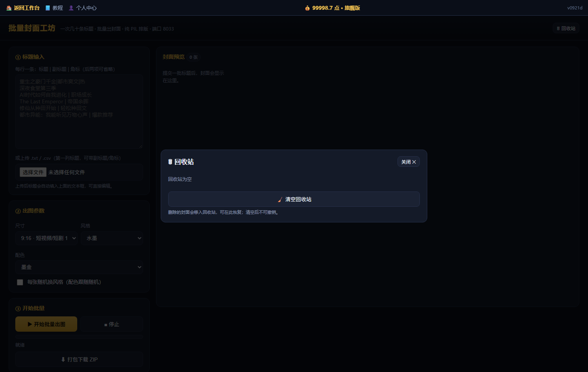
Task: Click the house icon for 返回工作台
Action: click(x=9, y=8)
